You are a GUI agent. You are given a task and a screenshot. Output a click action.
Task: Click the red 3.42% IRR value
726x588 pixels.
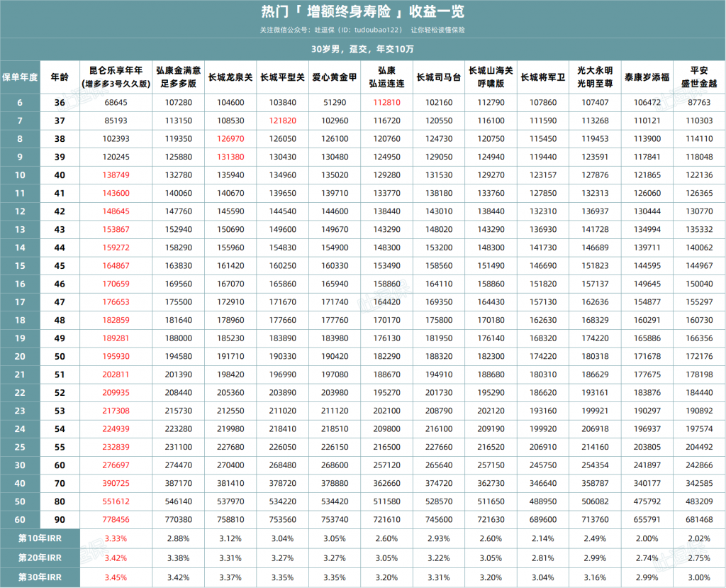click(x=116, y=558)
